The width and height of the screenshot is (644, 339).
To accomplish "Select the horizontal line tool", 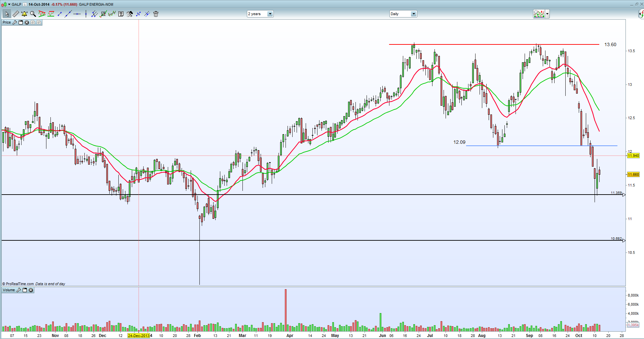I will tap(77, 14).
